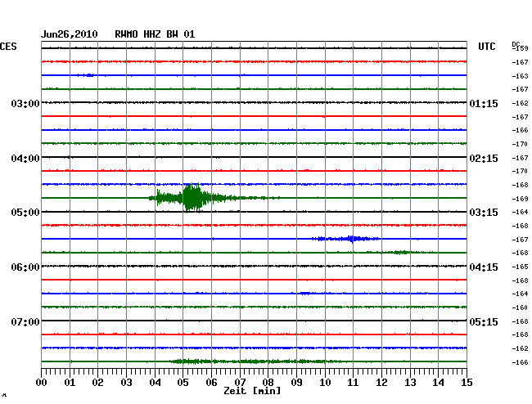Click the UTC time zone header
Screen dimensions: 532x404
point(486,47)
